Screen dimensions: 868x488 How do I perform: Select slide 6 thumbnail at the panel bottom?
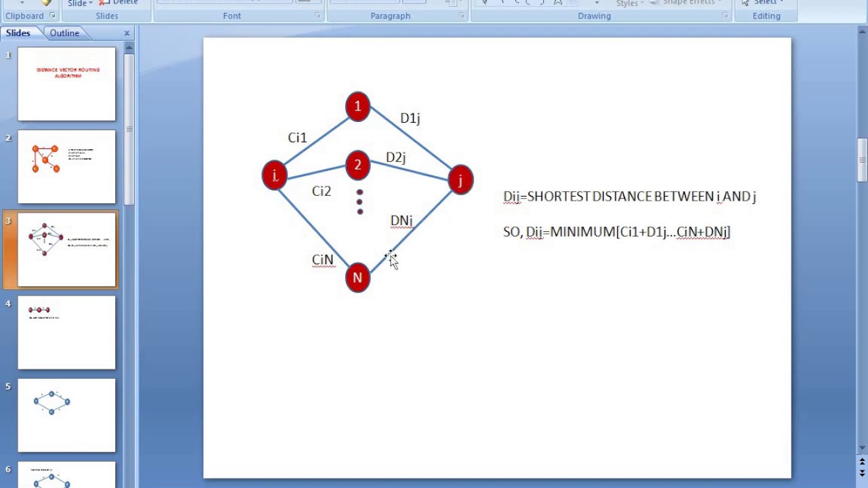click(66, 474)
